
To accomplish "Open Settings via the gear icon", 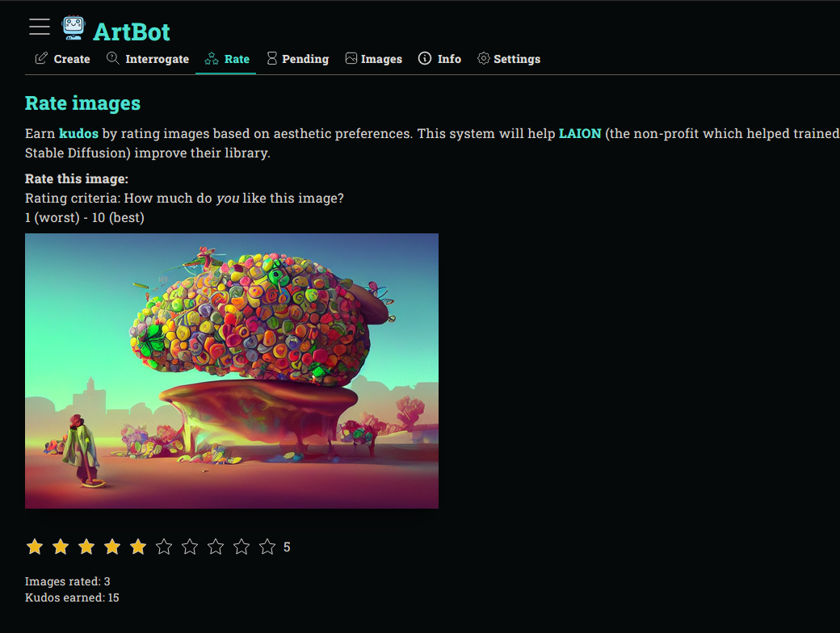I will [483, 58].
